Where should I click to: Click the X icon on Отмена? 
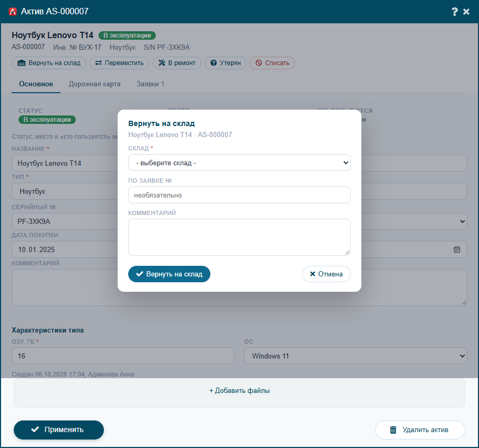[x=313, y=274]
